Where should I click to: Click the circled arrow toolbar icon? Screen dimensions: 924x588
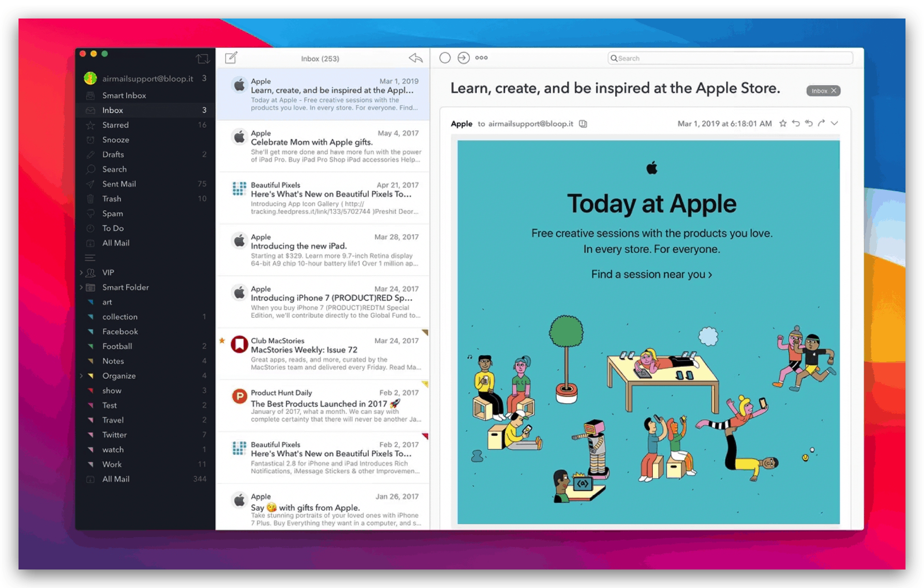463,58
